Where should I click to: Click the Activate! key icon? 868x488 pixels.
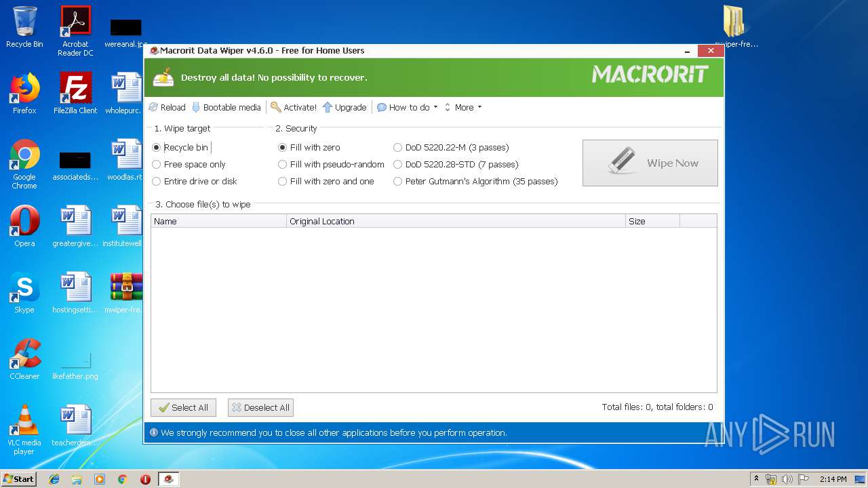275,107
